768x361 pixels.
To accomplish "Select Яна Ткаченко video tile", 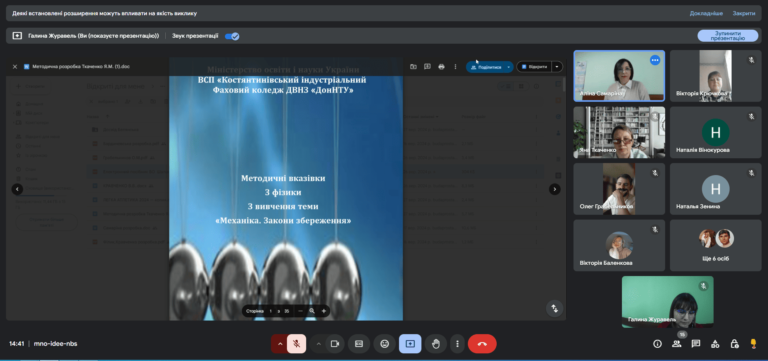I will 619,132.
